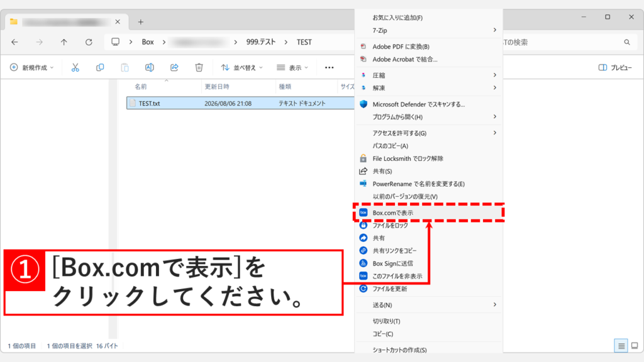Choose ショートカットの作成(S)
This screenshot has width=644, height=362.
(x=428, y=349)
